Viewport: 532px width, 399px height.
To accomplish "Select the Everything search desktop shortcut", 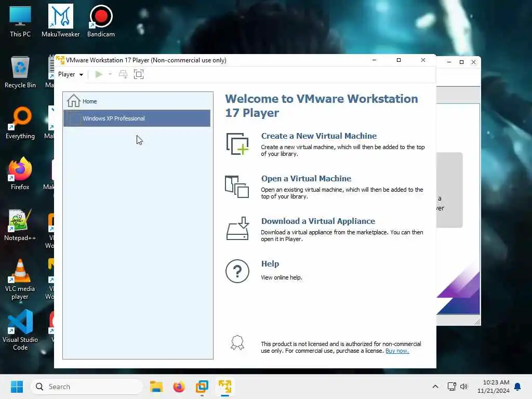I will coord(20,123).
